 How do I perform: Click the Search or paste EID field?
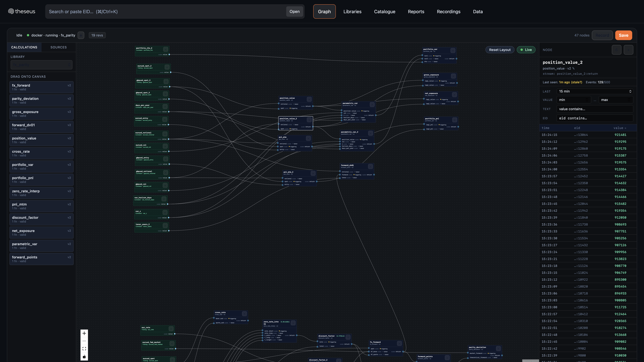(x=166, y=11)
